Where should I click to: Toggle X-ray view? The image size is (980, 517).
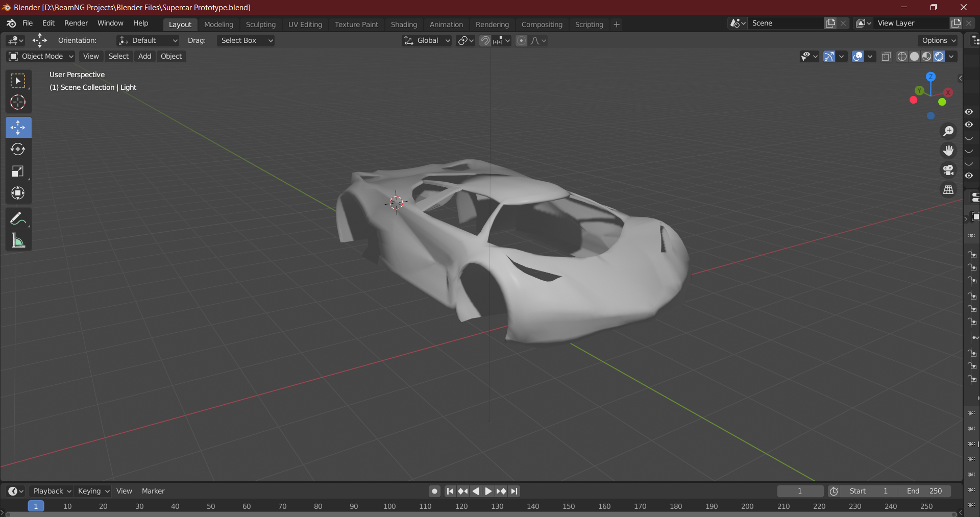886,56
